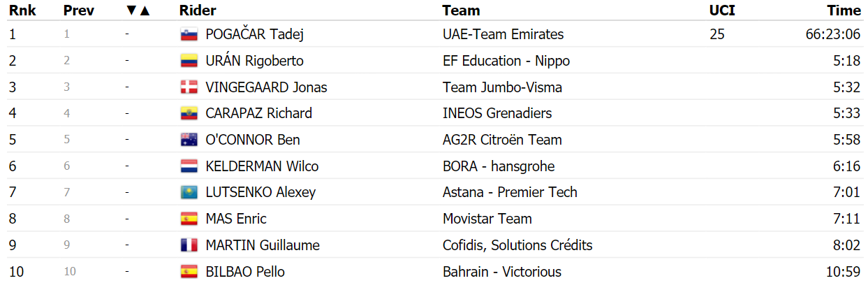Click the Ecuadorian flag beside CARAPAZ Richard
Image resolution: width=868 pixels, height=283 pixels.
pos(189,113)
